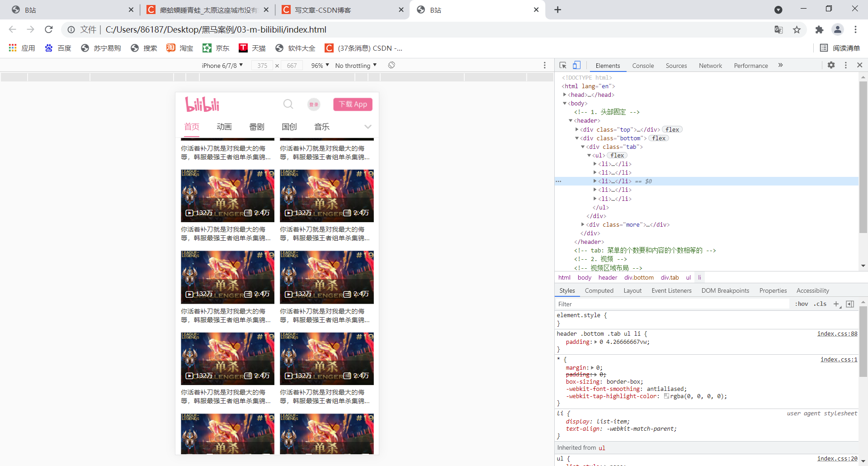Expand div class="top" node
The image size is (868, 466).
[577, 129]
